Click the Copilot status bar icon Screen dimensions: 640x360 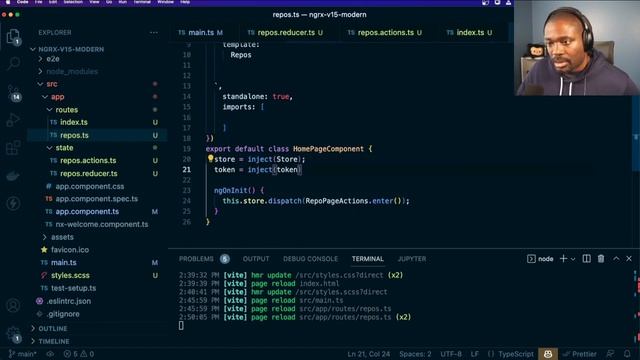coord(548,354)
